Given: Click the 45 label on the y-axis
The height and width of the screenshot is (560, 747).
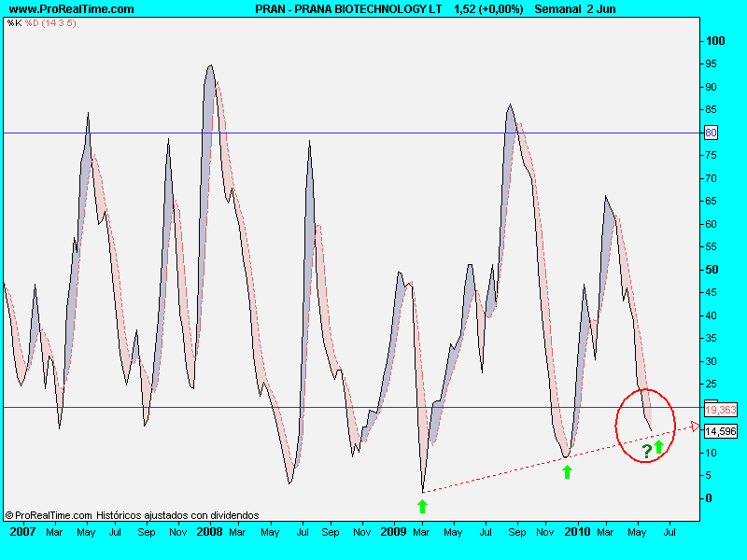Looking at the screenshot, I should (x=711, y=292).
